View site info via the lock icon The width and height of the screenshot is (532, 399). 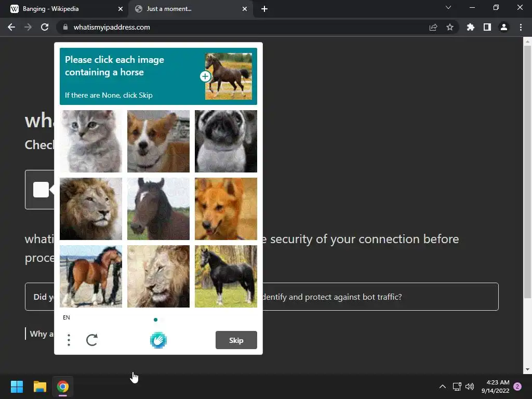pyautogui.click(x=65, y=27)
